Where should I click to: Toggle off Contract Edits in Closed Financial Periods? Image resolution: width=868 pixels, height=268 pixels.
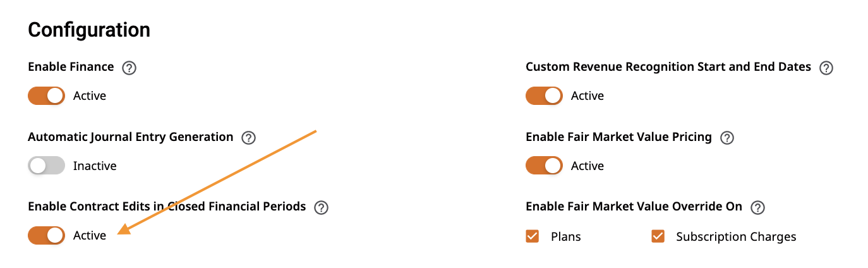47,235
